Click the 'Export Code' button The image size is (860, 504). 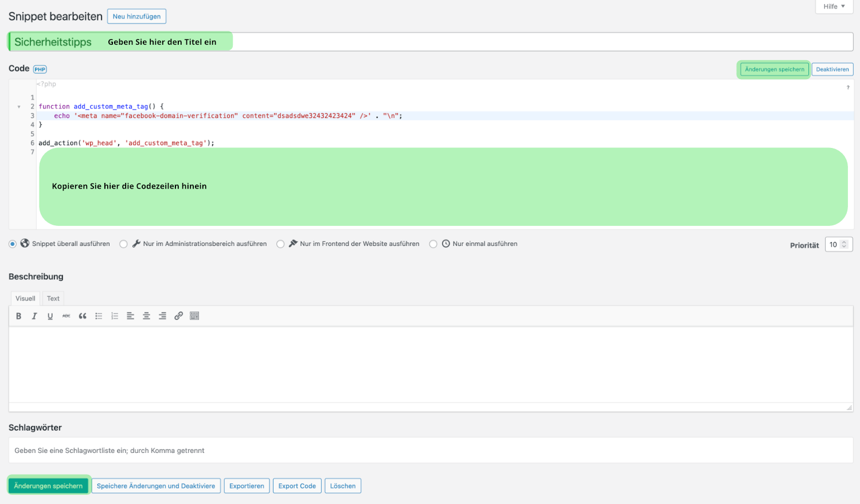297,486
